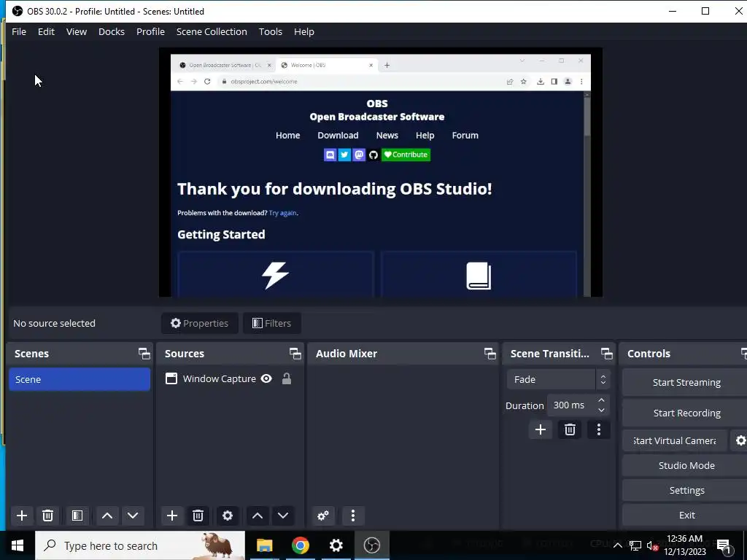747x560 pixels.
Task: Hide Window Capture source with eye icon
Action: pyautogui.click(x=266, y=378)
